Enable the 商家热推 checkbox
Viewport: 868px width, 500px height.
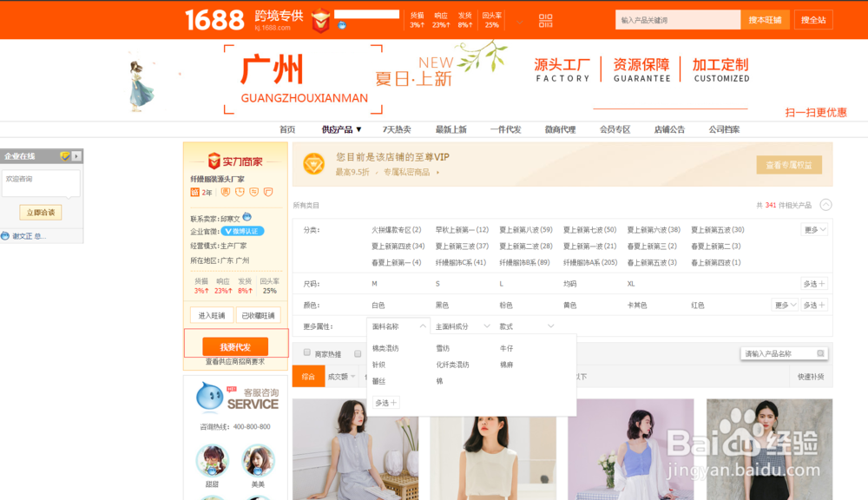click(x=307, y=353)
